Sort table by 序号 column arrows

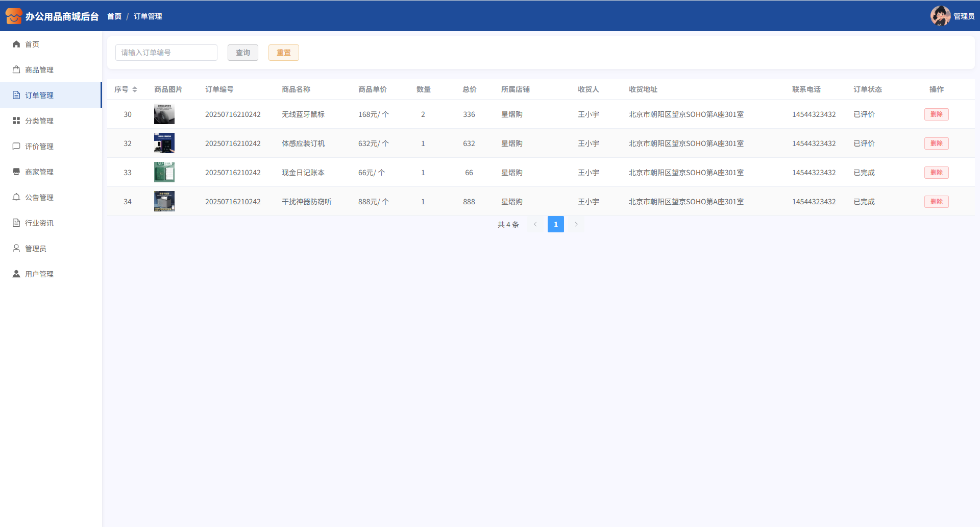(135, 89)
